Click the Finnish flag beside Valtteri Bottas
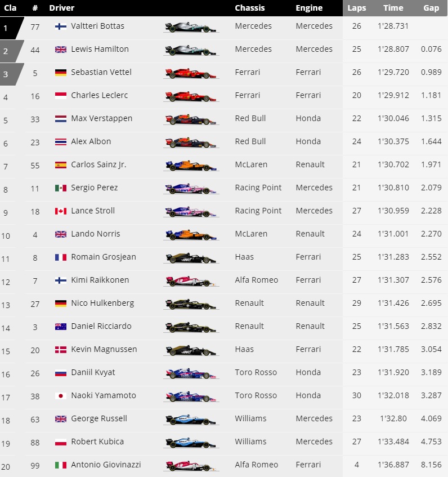Screen dimensions: 448x477 click(61, 26)
